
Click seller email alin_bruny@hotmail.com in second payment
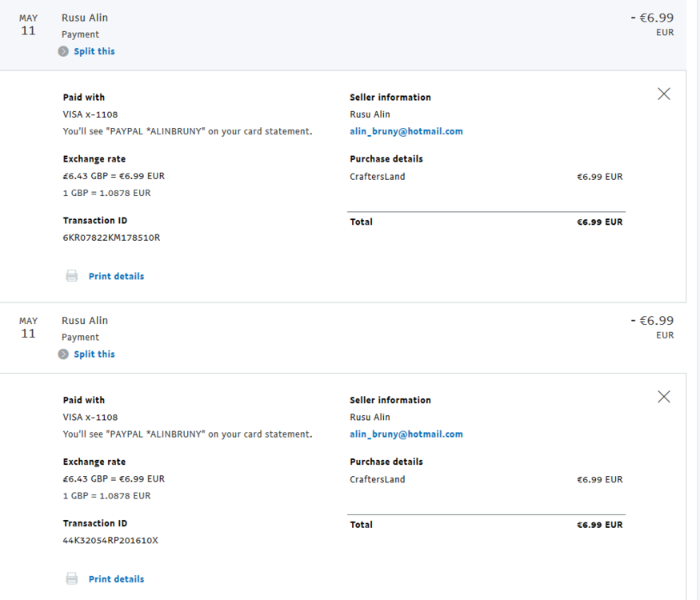point(406,434)
